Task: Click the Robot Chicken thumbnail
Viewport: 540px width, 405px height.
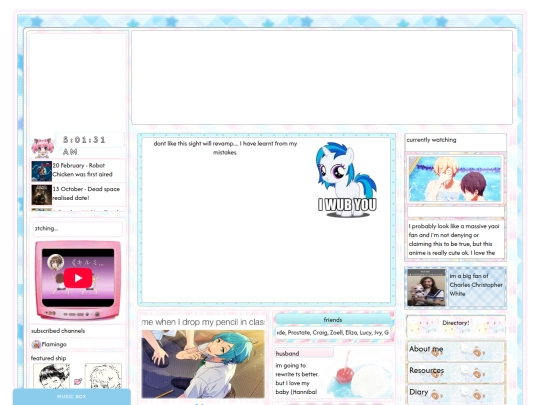Action: click(x=41, y=171)
